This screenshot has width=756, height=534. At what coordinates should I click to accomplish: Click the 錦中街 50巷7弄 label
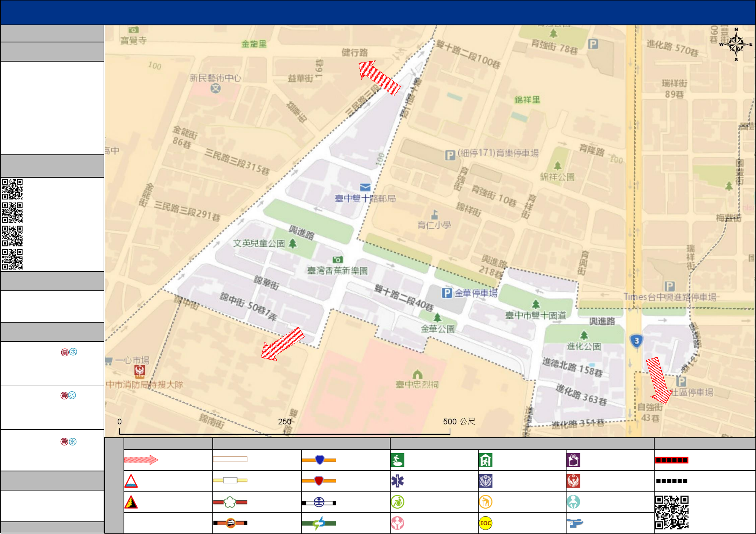[249, 307]
